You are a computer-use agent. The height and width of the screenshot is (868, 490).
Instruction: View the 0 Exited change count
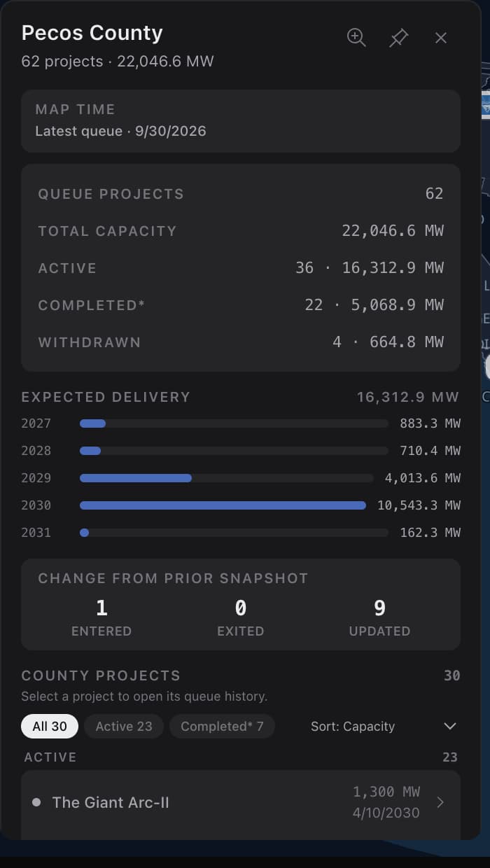pyautogui.click(x=240, y=617)
